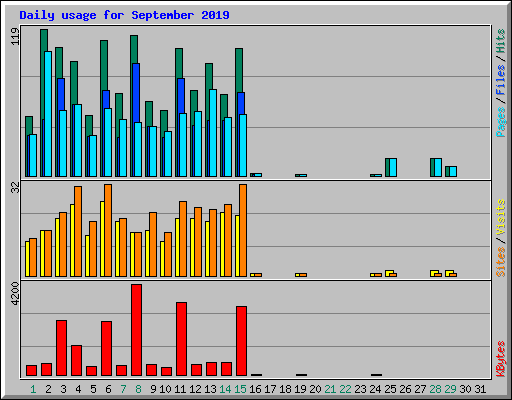Screen dimensions: 512x400
Task: Click the '119' axis value on hits chart
Action: click(15, 36)
